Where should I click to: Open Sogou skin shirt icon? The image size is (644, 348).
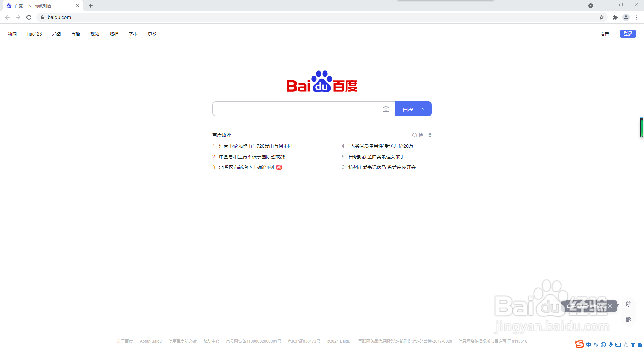pyautogui.click(x=633, y=345)
